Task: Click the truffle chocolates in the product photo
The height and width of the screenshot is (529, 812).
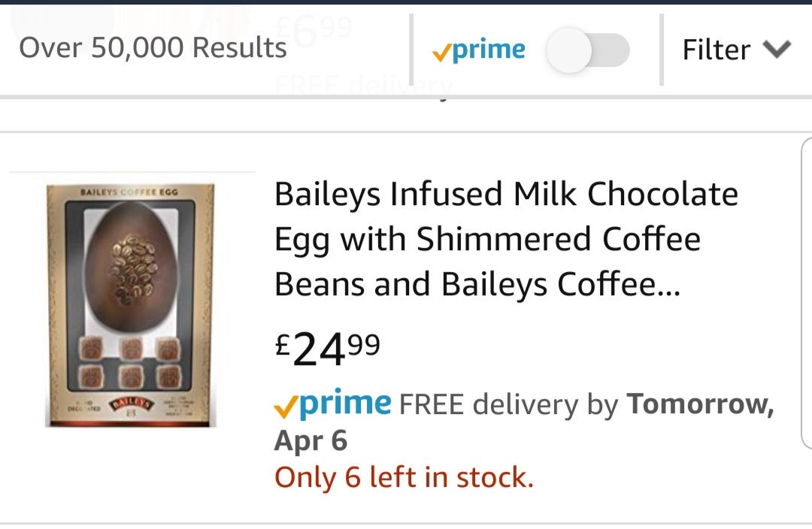Action: (131, 362)
